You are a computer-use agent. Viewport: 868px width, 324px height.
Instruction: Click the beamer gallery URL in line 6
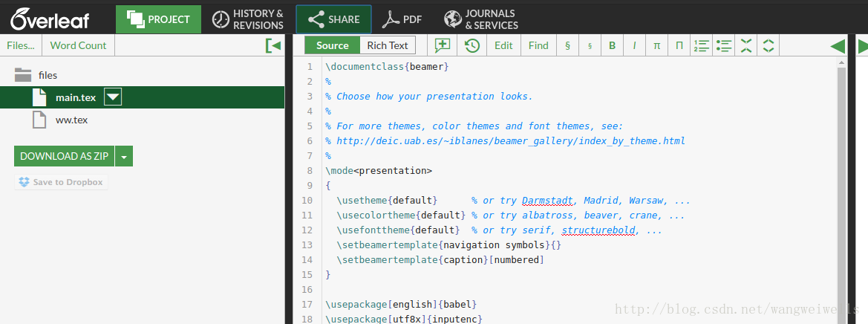(x=511, y=140)
